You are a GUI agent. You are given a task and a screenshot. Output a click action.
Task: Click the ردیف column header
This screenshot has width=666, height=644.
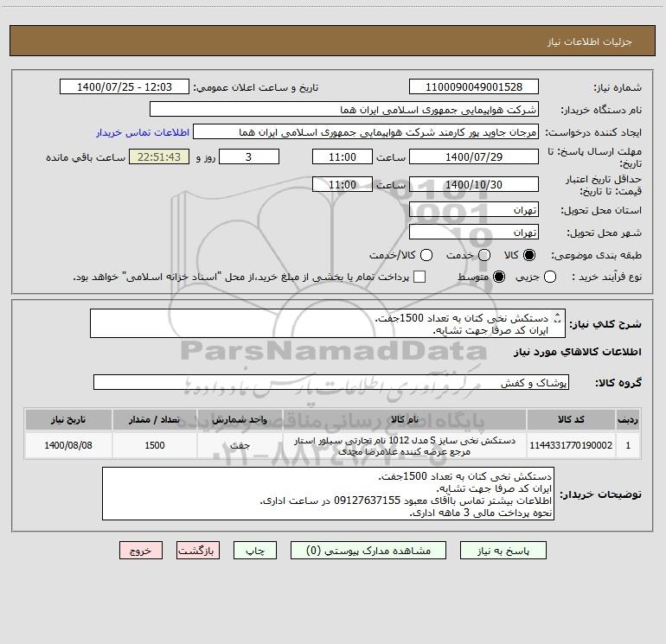pyautogui.click(x=628, y=419)
